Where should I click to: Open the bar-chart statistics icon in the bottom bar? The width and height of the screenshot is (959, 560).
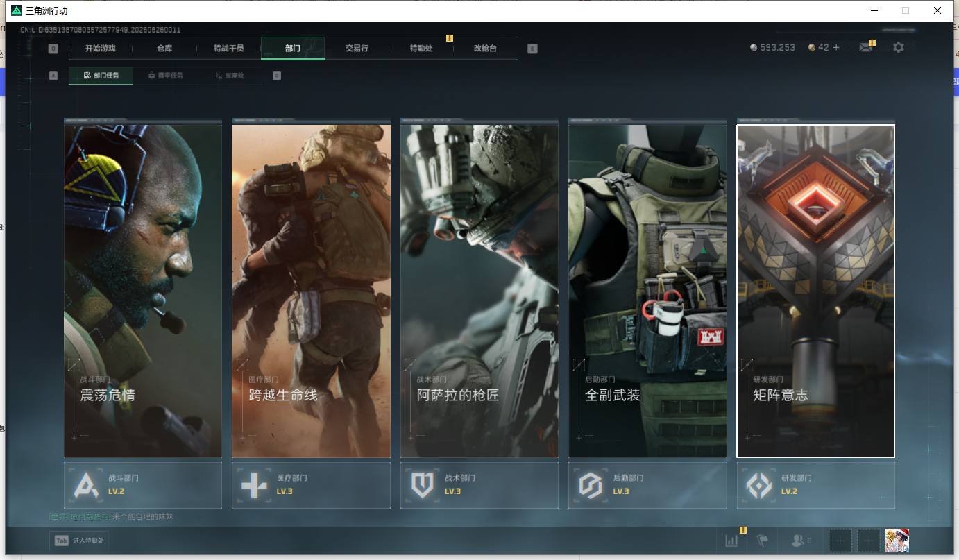(x=731, y=541)
